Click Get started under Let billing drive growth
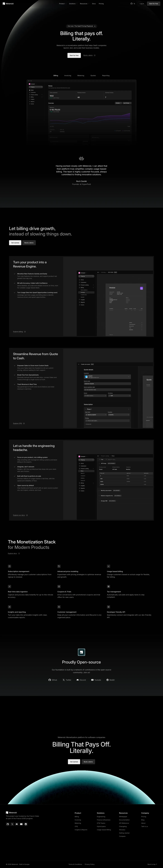163x868 pixels. click(15, 243)
